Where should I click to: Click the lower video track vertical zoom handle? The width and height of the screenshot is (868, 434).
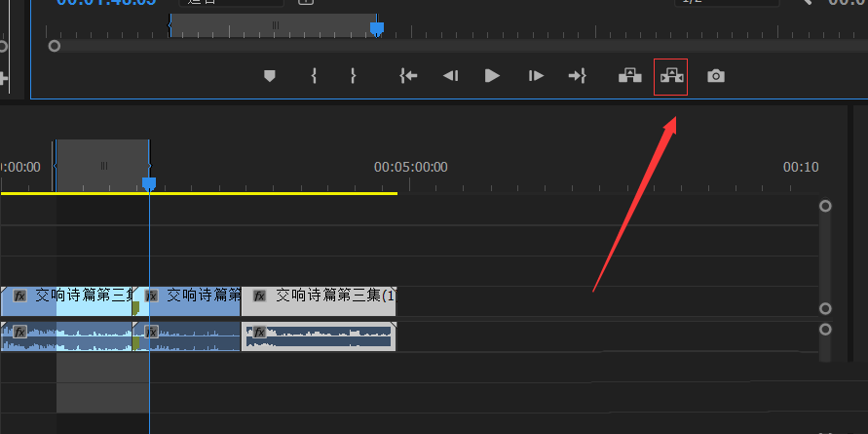(825, 309)
